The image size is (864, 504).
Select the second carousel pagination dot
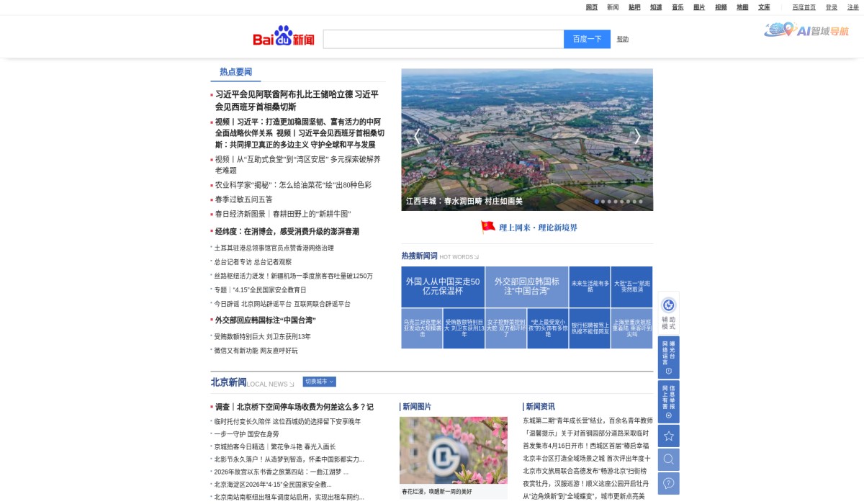click(x=603, y=202)
